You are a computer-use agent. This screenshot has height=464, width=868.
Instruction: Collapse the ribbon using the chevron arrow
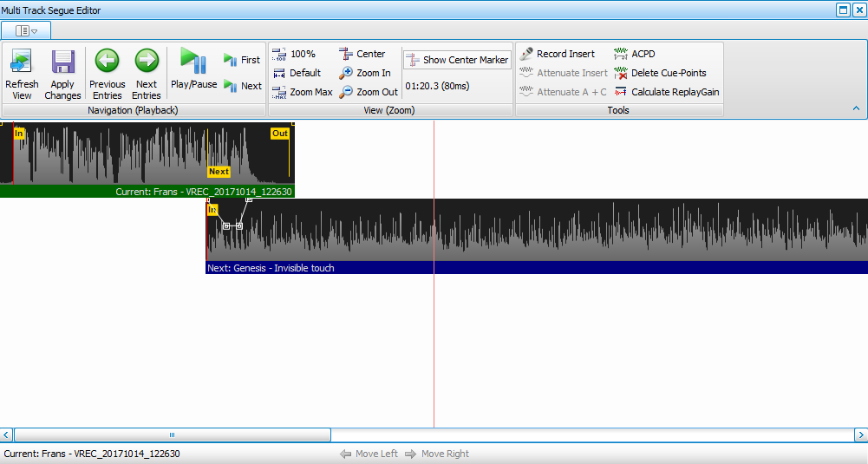[857, 109]
